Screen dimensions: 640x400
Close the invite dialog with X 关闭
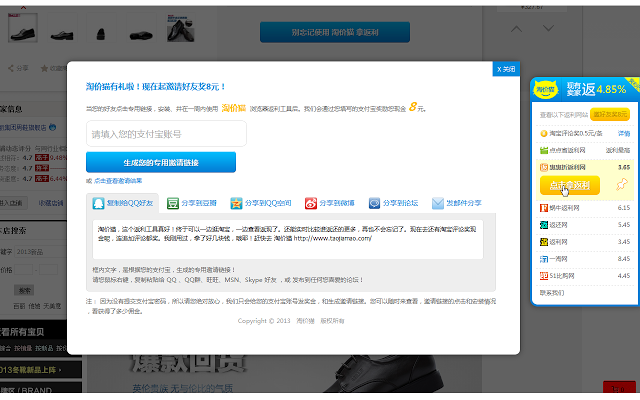506,69
